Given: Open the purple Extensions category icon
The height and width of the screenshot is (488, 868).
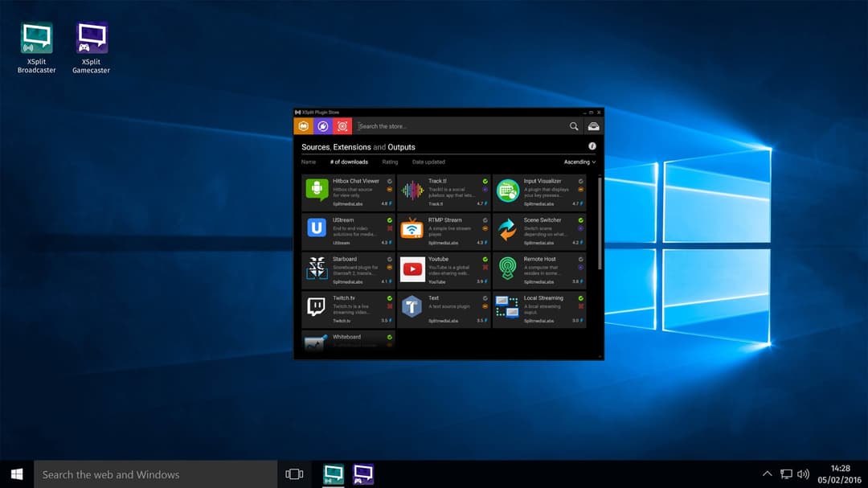Looking at the screenshot, I should click(323, 126).
